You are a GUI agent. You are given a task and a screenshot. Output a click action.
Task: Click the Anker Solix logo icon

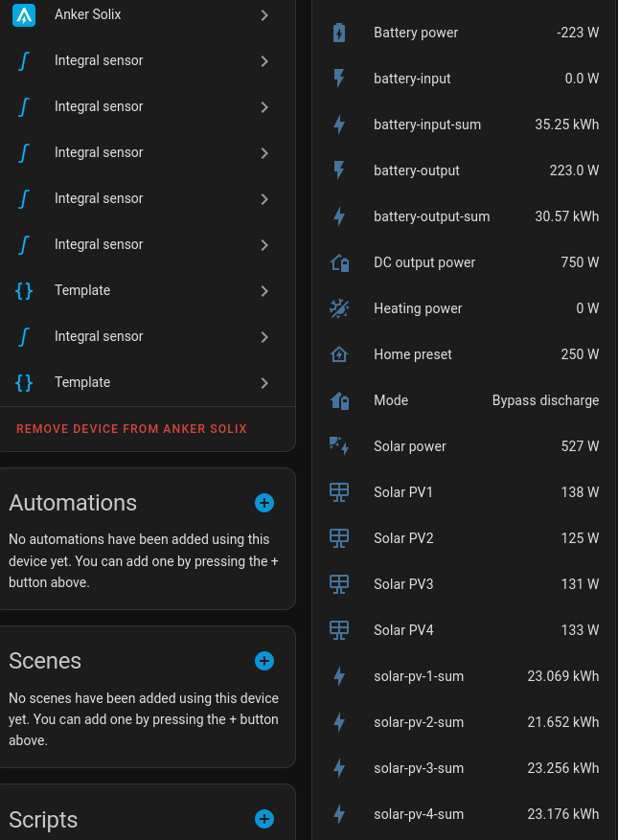tap(24, 14)
